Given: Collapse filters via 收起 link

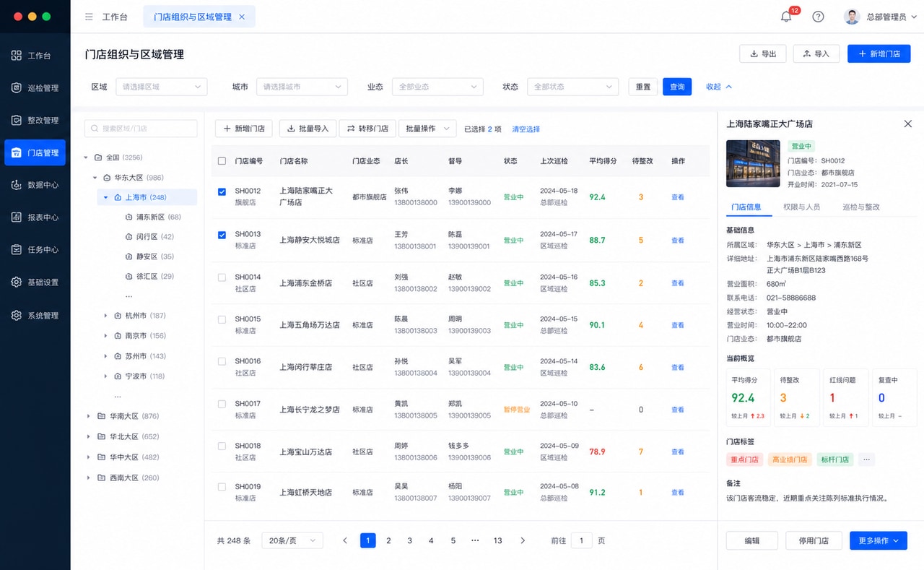Looking at the screenshot, I should [x=719, y=87].
